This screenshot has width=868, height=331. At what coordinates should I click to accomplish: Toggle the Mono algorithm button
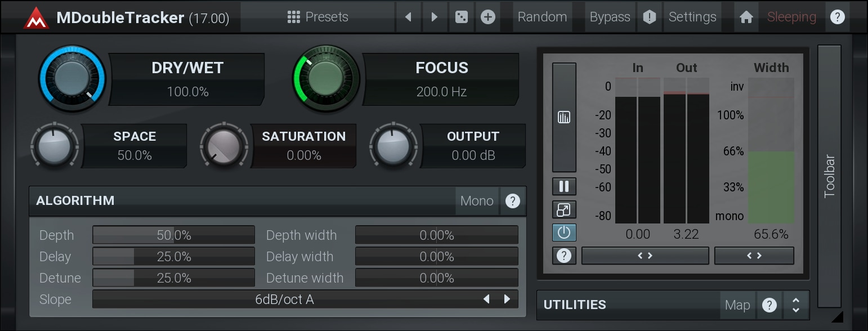(477, 201)
